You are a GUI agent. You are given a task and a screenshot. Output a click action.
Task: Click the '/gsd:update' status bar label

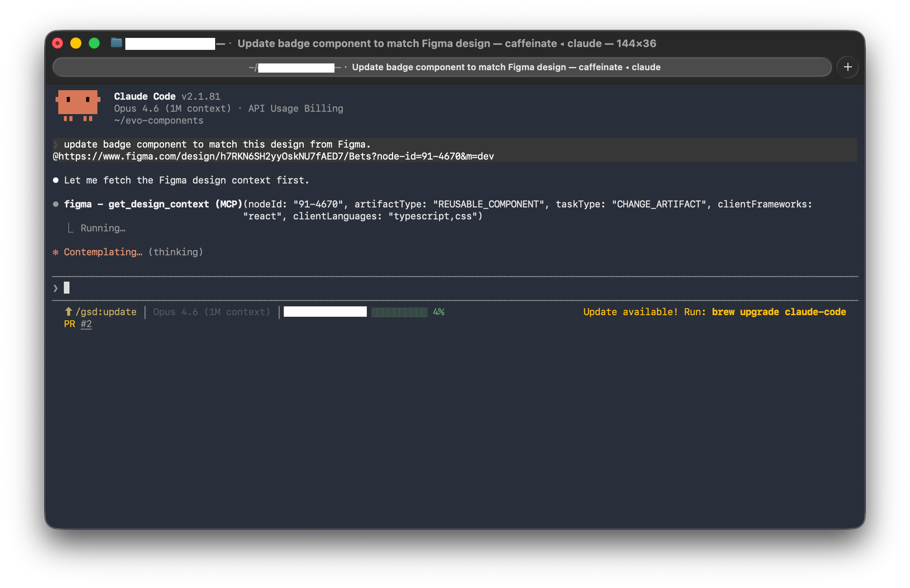106,312
